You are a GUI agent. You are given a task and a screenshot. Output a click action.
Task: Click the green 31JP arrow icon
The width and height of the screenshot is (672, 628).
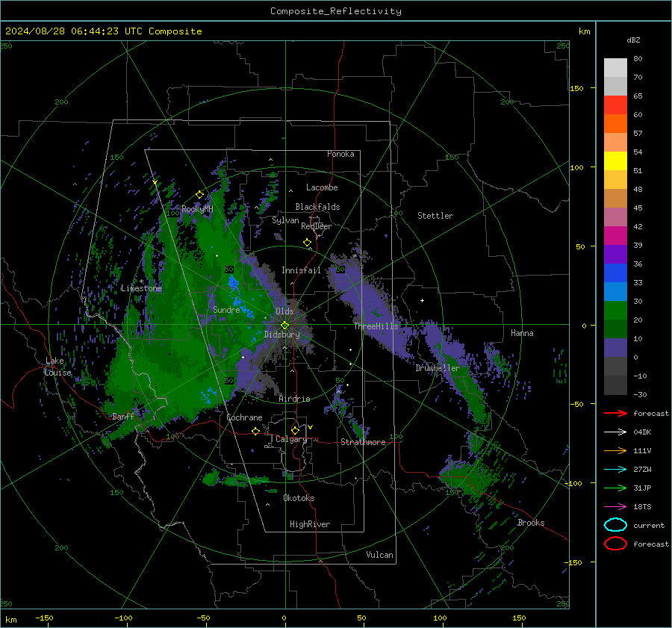(x=615, y=488)
